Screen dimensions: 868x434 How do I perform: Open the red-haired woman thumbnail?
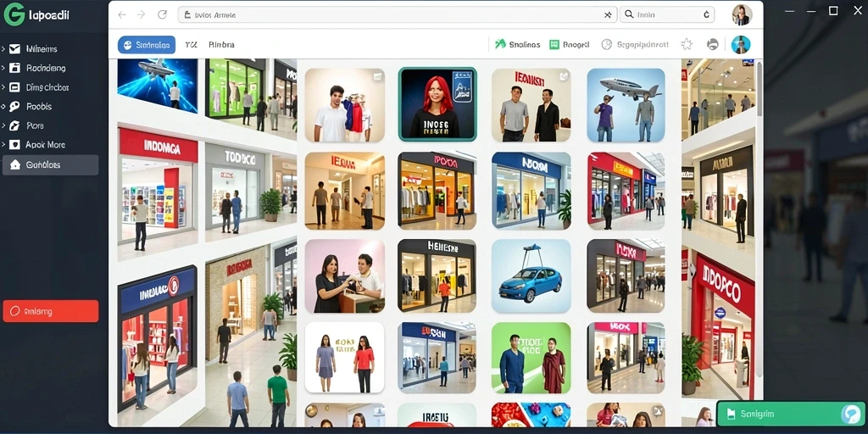(x=437, y=104)
